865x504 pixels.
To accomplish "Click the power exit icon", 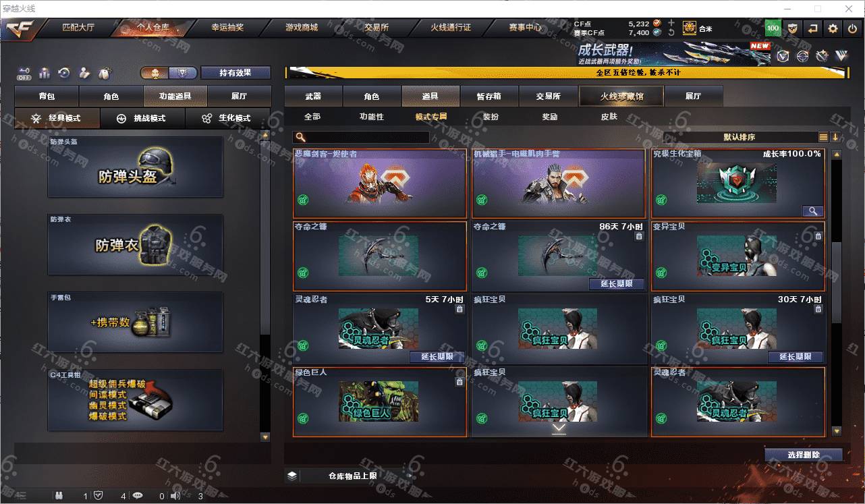I will [x=853, y=28].
